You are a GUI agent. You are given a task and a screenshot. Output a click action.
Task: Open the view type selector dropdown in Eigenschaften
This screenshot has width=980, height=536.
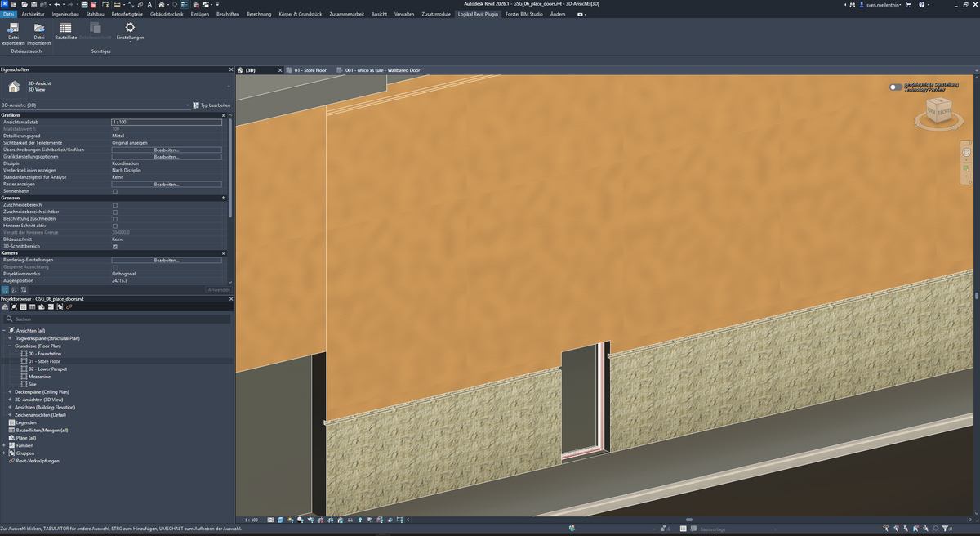(186, 105)
